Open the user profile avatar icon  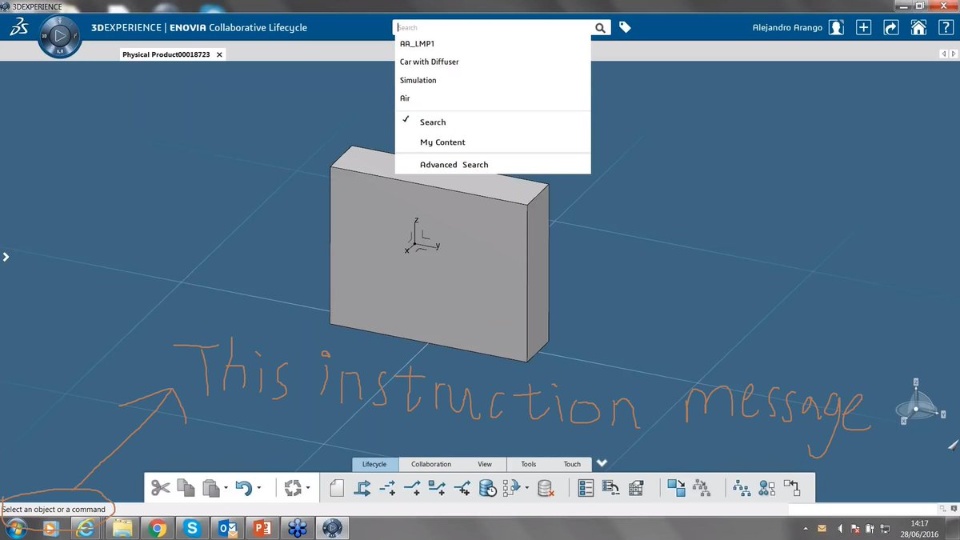pos(836,28)
